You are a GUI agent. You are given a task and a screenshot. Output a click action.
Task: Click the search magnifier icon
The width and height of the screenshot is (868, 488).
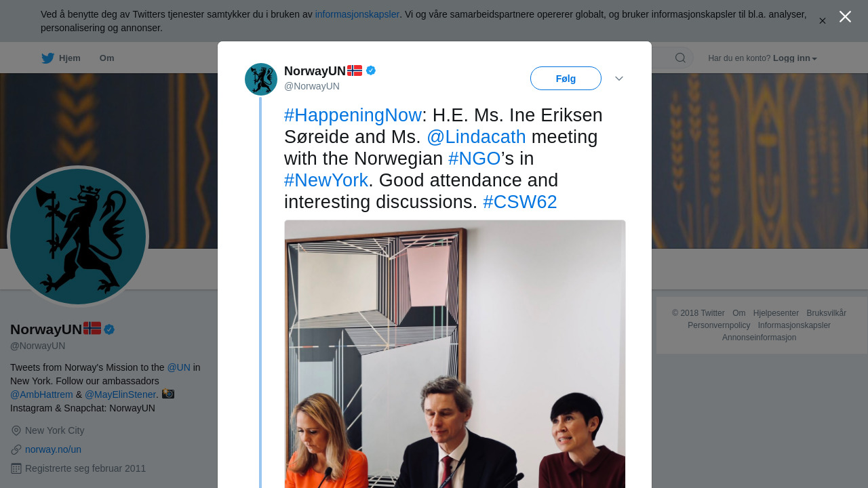pyautogui.click(x=680, y=58)
